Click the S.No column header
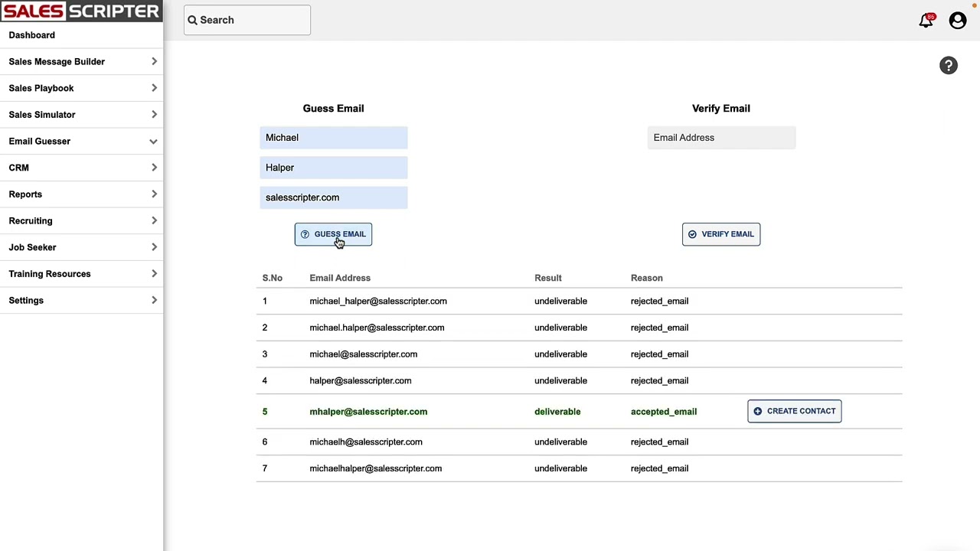Image resolution: width=980 pixels, height=551 pixels. pos(273,278)
